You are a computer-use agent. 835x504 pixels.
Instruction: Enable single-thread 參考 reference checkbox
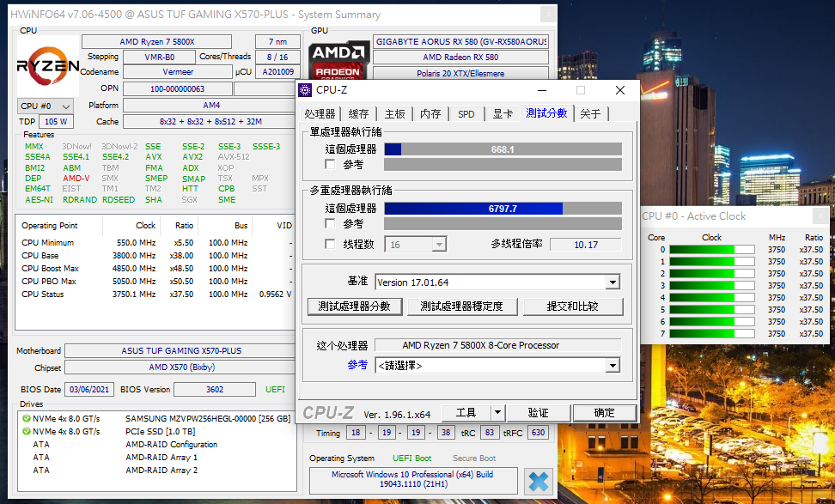click(330, 165)
